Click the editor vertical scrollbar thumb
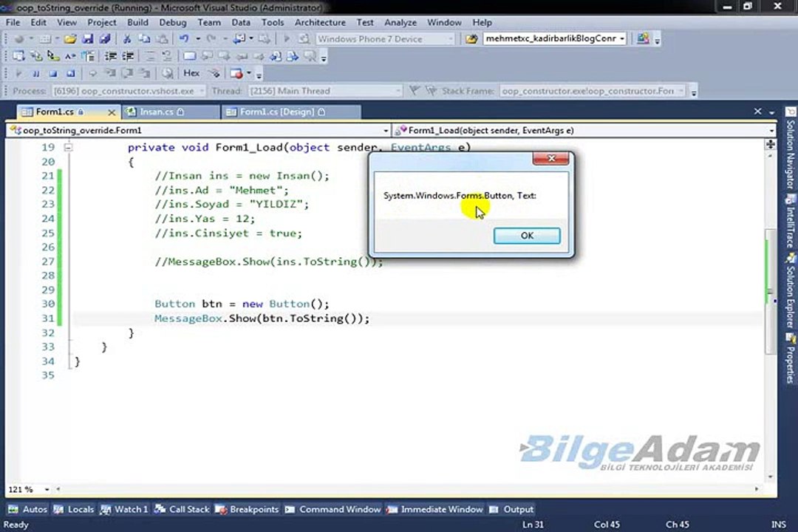This screenshot has height=532, width=798. 771,291
